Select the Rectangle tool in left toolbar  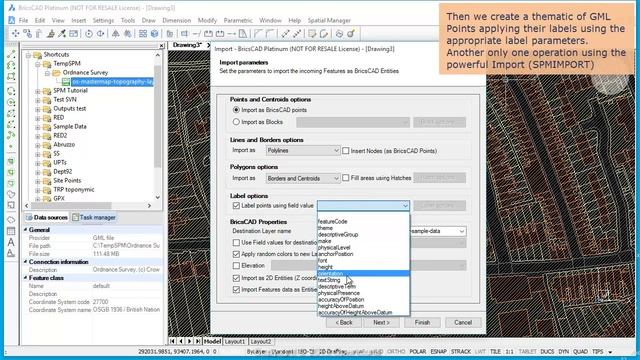pyautogui.click(x=11, y=76)
